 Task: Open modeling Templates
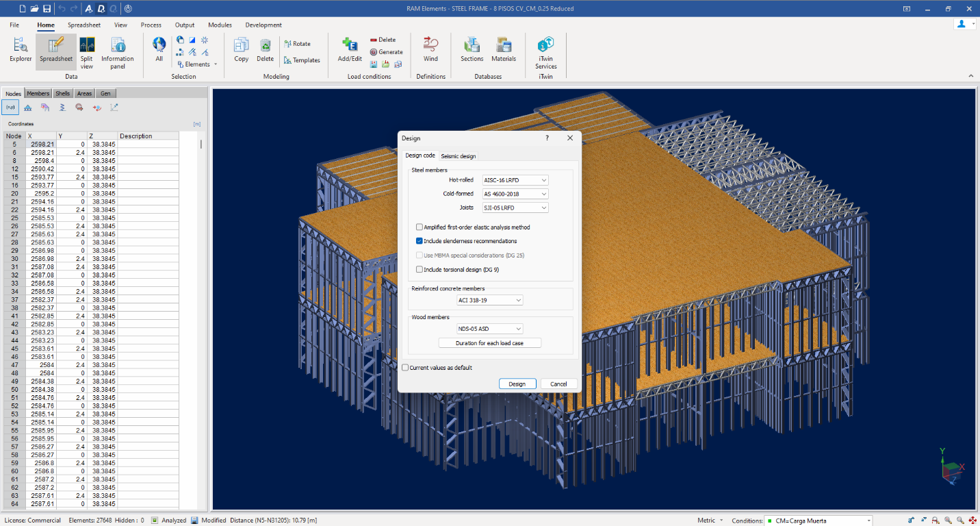302,60
